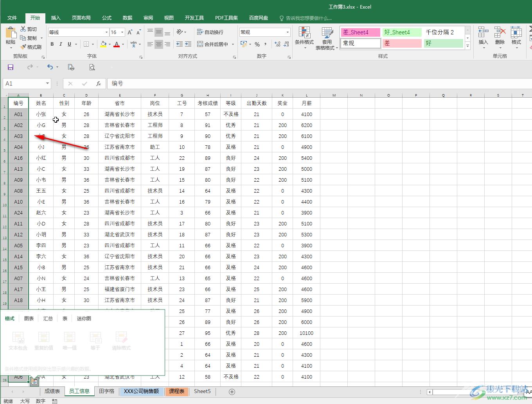Click the Borders icon

point(86,44)
